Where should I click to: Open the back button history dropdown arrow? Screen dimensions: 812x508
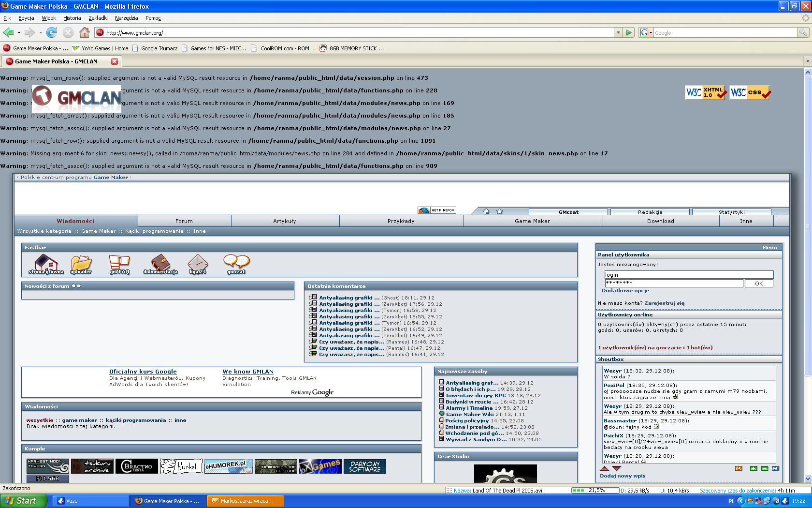click(x=19, y=32)
